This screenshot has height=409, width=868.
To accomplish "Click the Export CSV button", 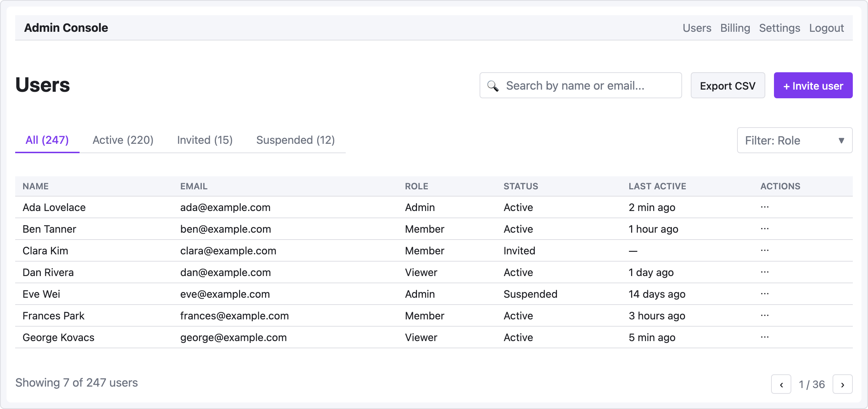I will click(728, 86).
